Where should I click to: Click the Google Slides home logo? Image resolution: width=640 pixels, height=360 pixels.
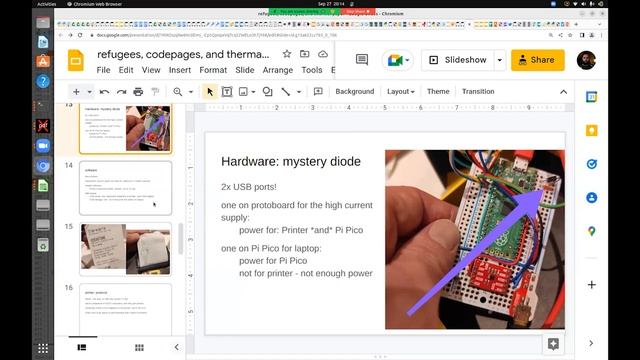(x=76, y=60)
